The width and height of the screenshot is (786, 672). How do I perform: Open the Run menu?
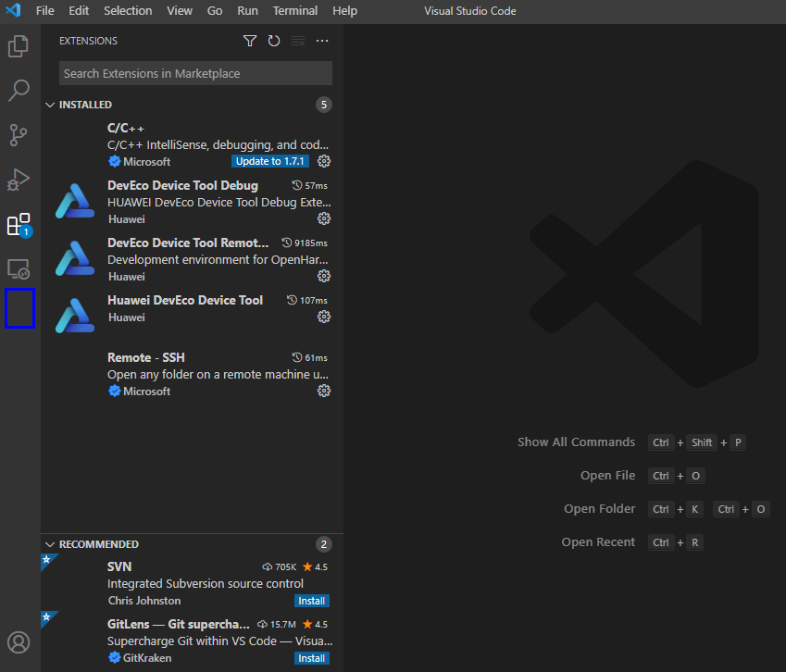tap(247, 10)
